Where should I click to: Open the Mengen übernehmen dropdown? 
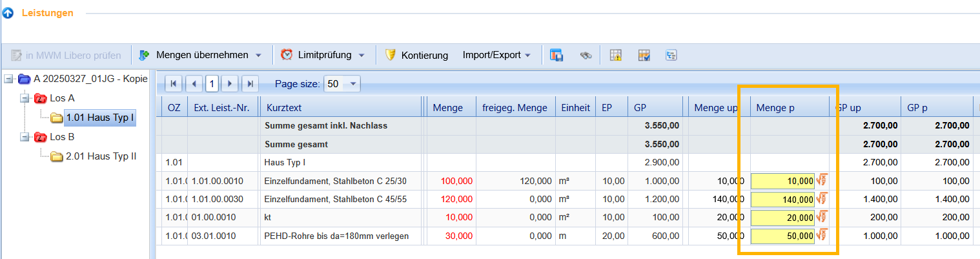[258, 56]
